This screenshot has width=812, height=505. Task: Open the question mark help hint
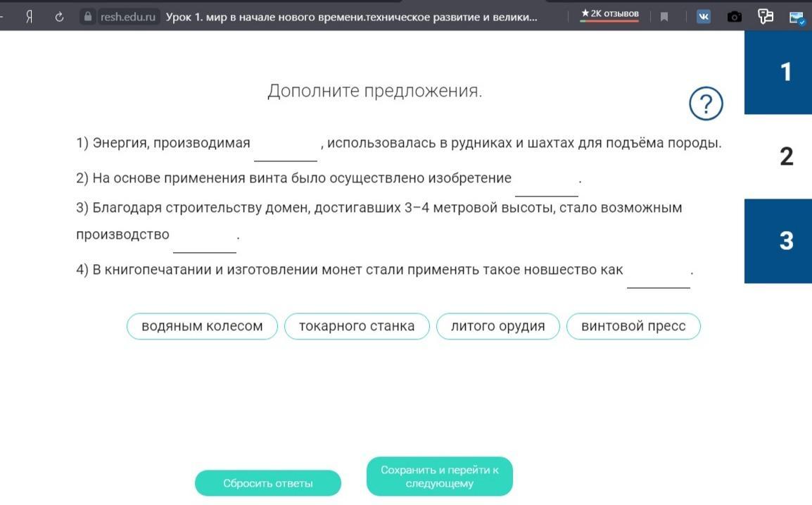pyautogui.click(x=706, y=104)
